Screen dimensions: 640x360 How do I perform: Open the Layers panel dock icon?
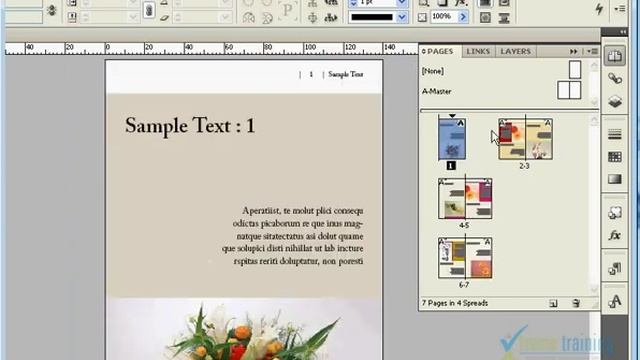(615, 101)
